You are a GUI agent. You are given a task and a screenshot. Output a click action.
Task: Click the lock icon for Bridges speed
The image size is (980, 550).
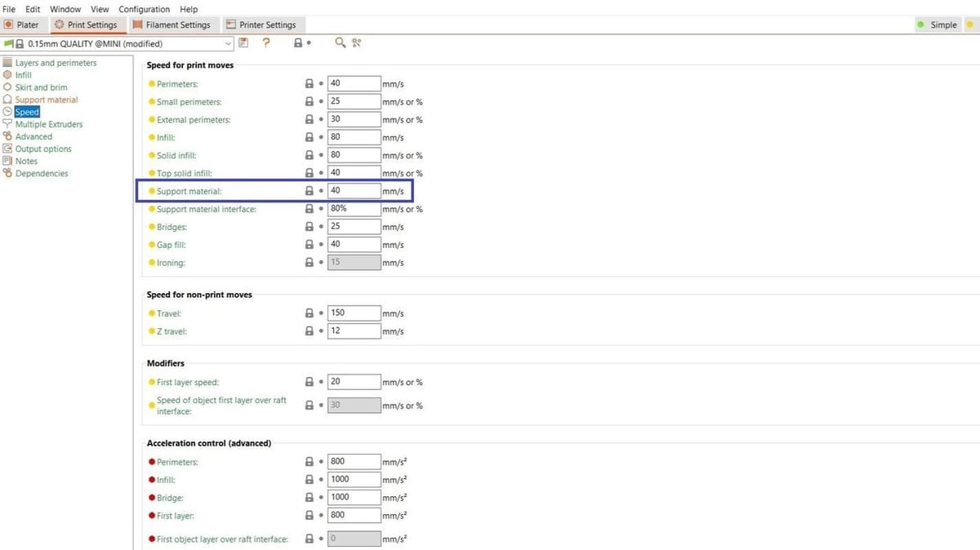[310, 227]
